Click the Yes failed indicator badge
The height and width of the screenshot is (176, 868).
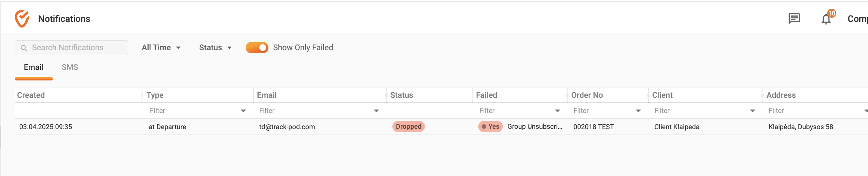490,127
